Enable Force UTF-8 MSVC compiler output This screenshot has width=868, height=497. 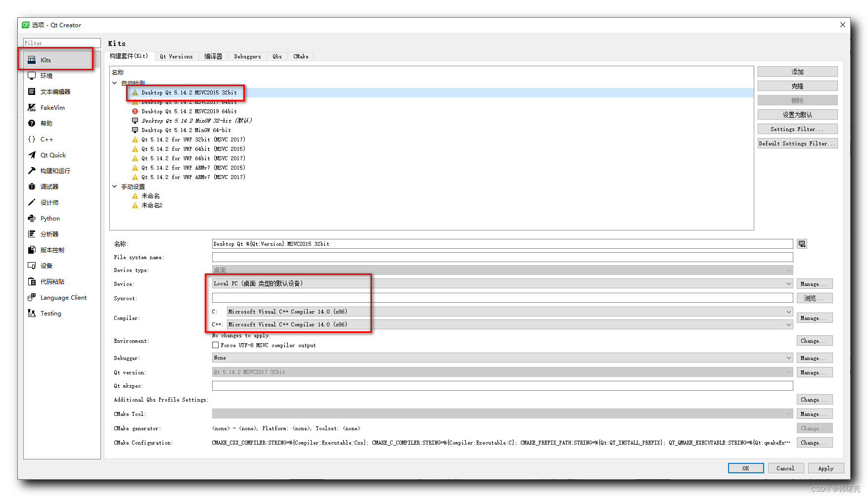coord(216,345)
